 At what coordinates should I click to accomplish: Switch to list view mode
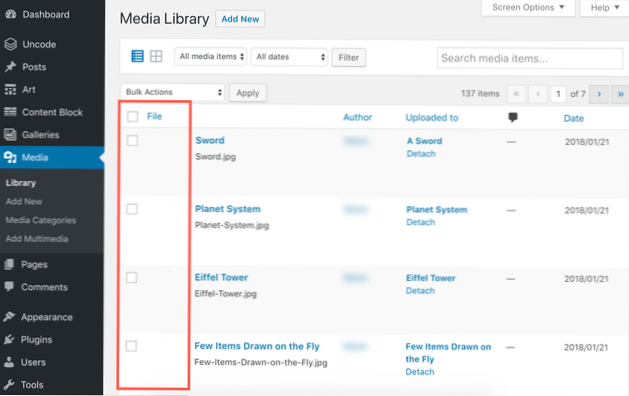pos(137,56)
